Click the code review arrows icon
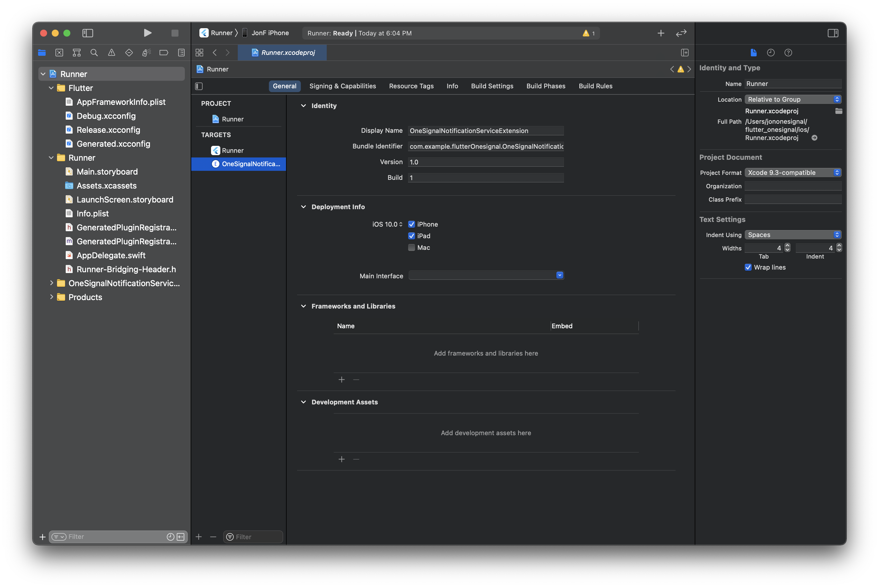879x588 pixels. click(681, 33)
